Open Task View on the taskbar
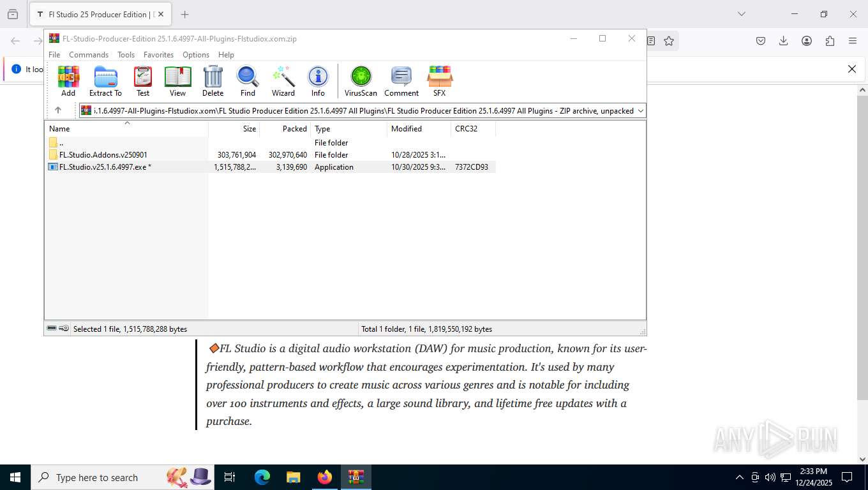The image size is (868, 490). 230,477
